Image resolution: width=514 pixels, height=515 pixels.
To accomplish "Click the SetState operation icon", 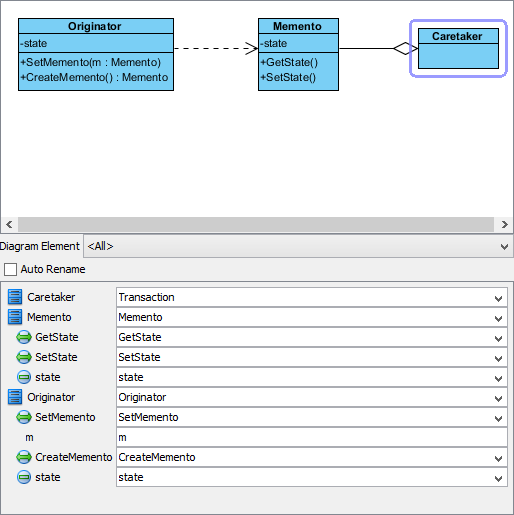I will [24, 357].
